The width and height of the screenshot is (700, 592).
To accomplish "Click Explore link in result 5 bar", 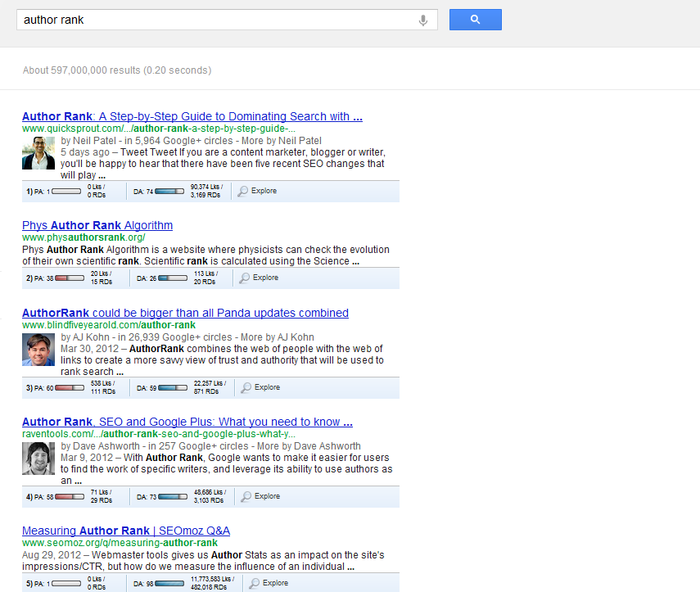I will click(275, 583).
